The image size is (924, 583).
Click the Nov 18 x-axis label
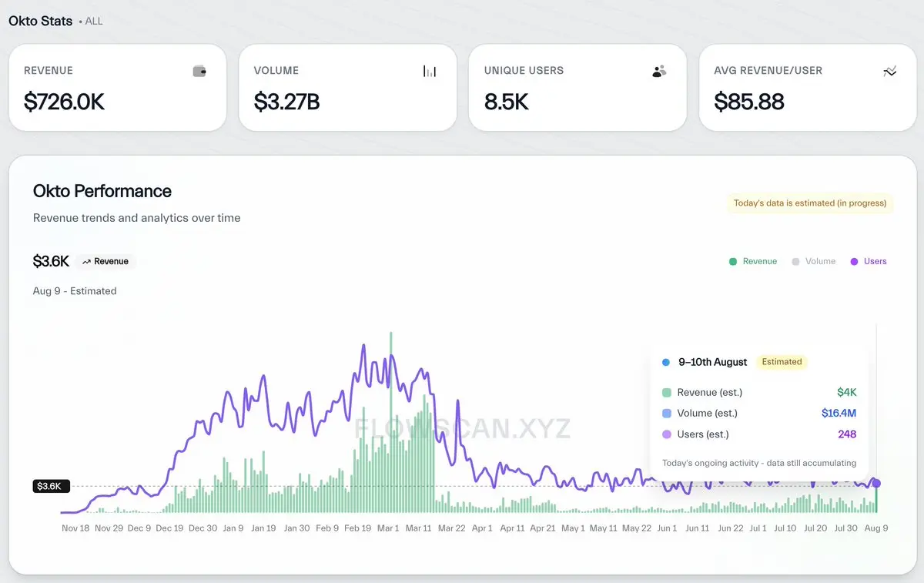coord(75,528)
